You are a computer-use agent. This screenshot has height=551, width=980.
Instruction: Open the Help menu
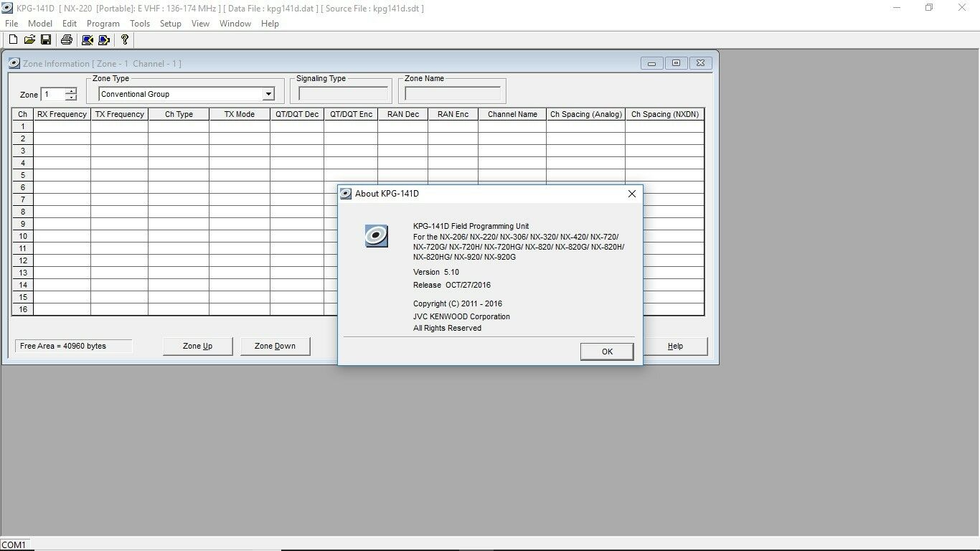270,24
